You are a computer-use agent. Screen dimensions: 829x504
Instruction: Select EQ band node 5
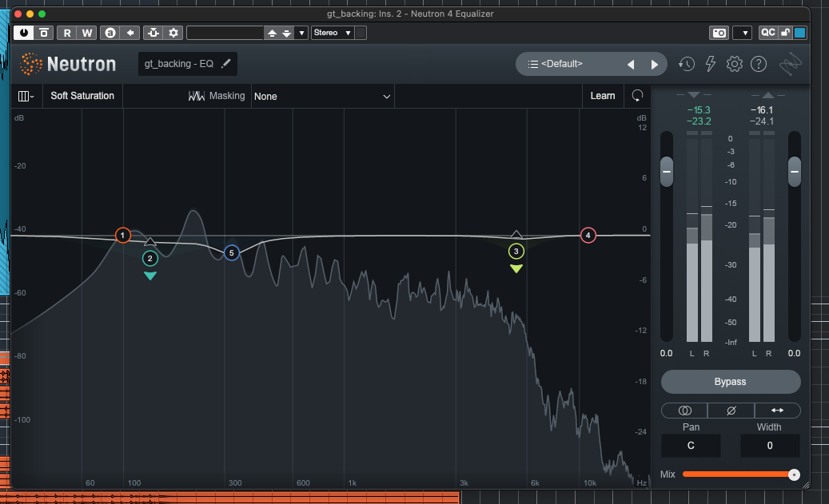pyautogui.click(x=232, y=252)
